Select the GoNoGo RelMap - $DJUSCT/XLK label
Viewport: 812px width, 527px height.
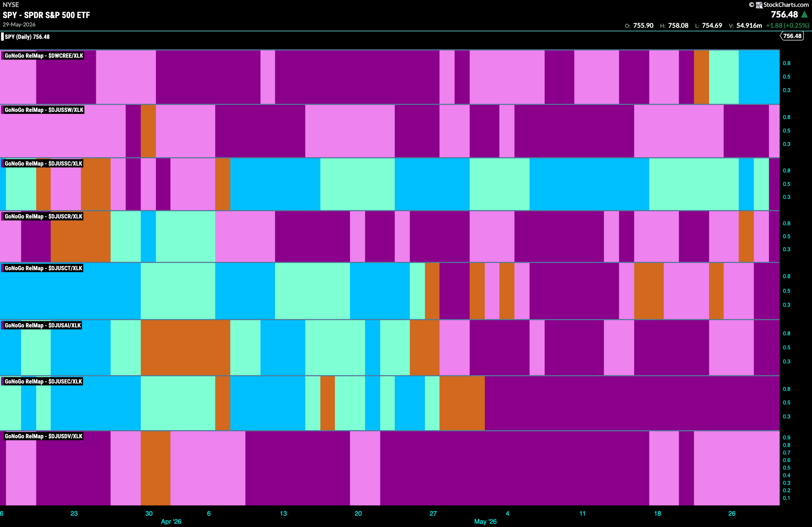click(x=44, y=268)
